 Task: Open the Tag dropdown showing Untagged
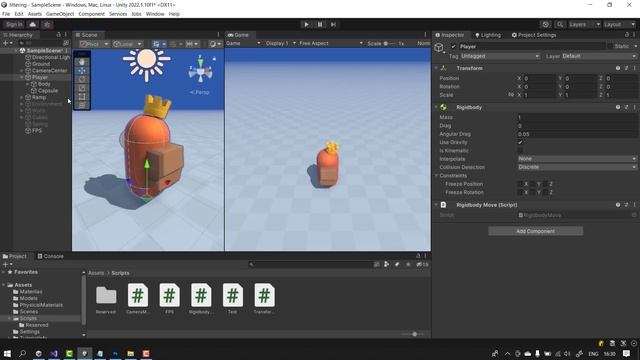point(500,56)
